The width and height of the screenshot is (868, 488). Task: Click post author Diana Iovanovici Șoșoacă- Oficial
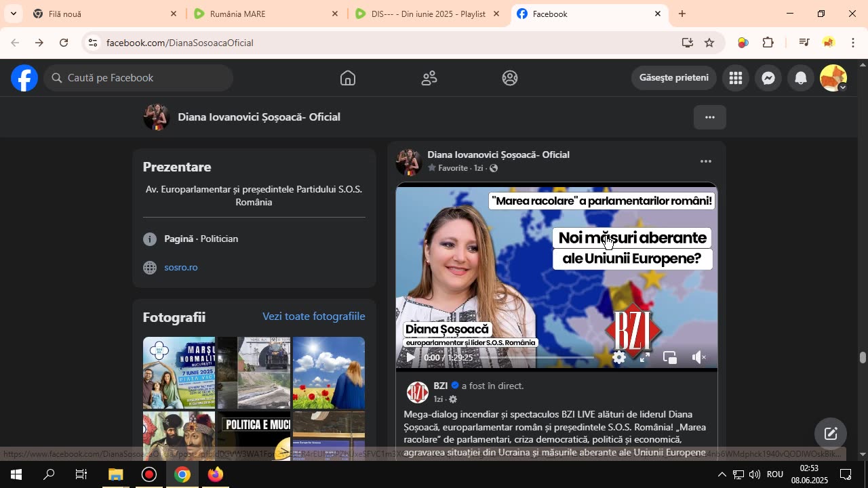pos(498,155)
